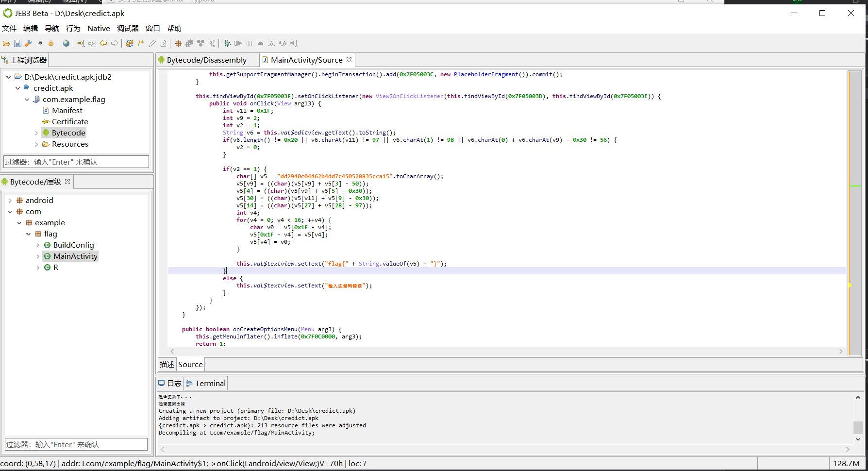
Task: Collapse the flag package in hierarchy
Action: [29, 234]
